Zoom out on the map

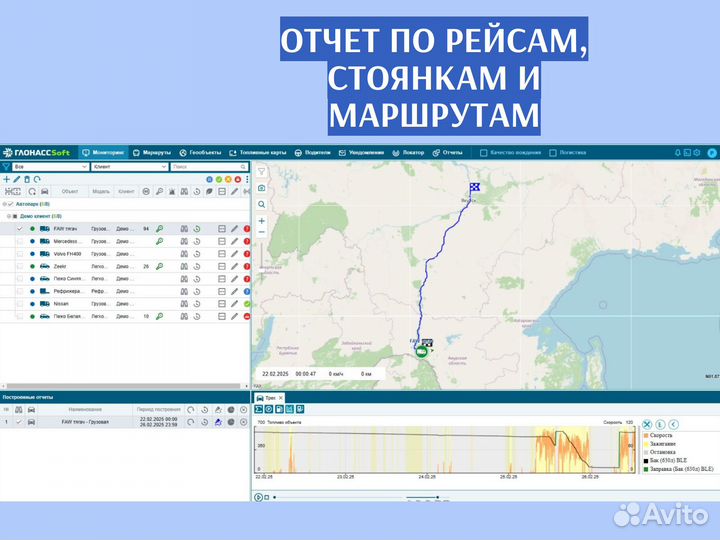point(261,232)
